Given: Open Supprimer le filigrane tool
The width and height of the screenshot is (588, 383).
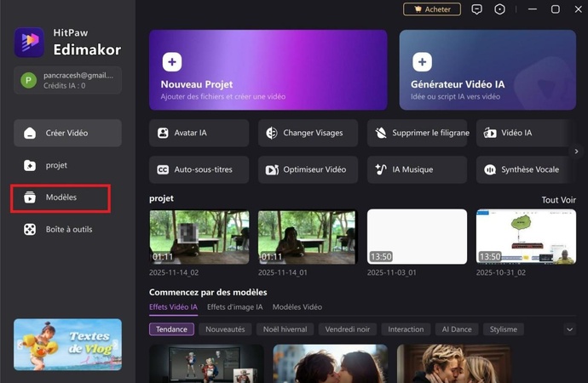Looking at the screenshot, I should (x=417, y=133).
